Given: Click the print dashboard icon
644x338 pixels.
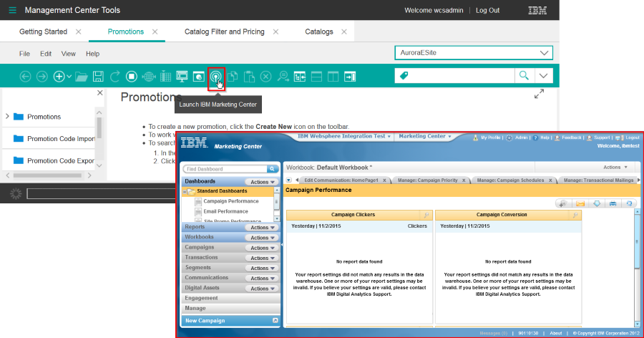Looking at the screenshot, I should (613, 203).
